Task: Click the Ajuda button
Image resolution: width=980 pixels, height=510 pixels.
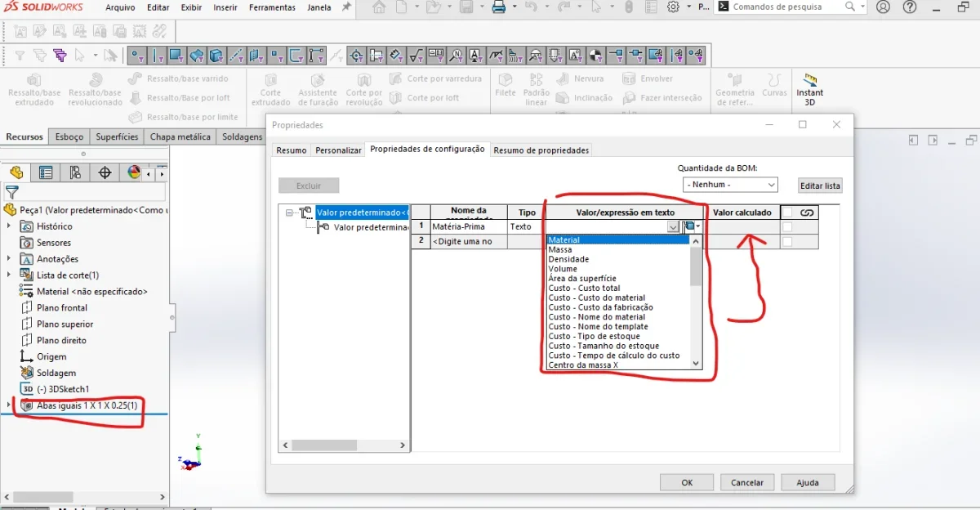Action: pyautogui.click(x=808, y=482)
